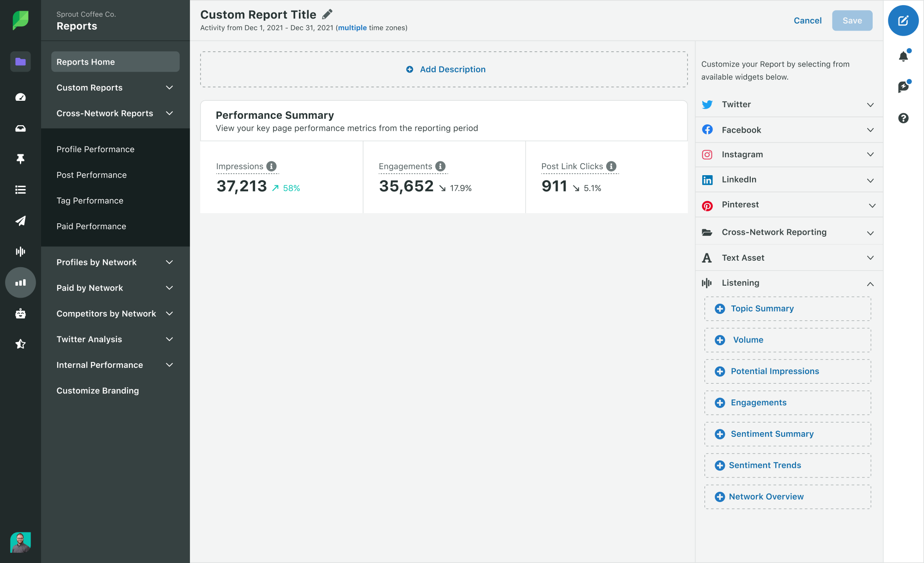Open notifications bell icon
This screenshot has width=924, height=563.
pos(903,56)
